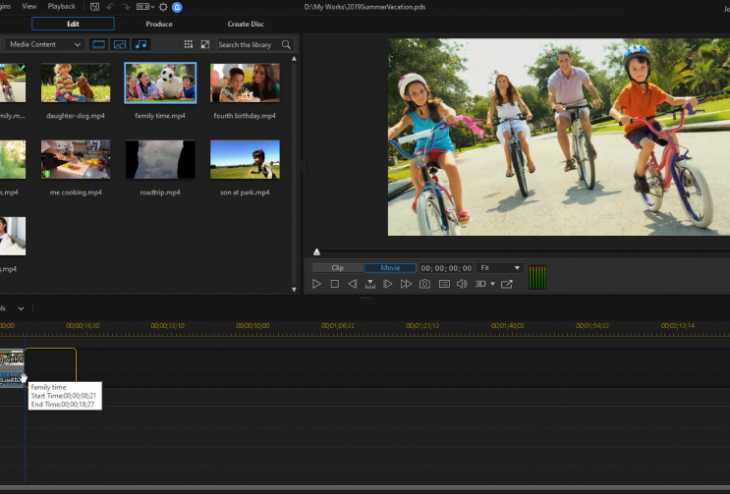Select the family time.mp4 thumbnail
This screenshot has height=494, width=730.
coord(160,83)
